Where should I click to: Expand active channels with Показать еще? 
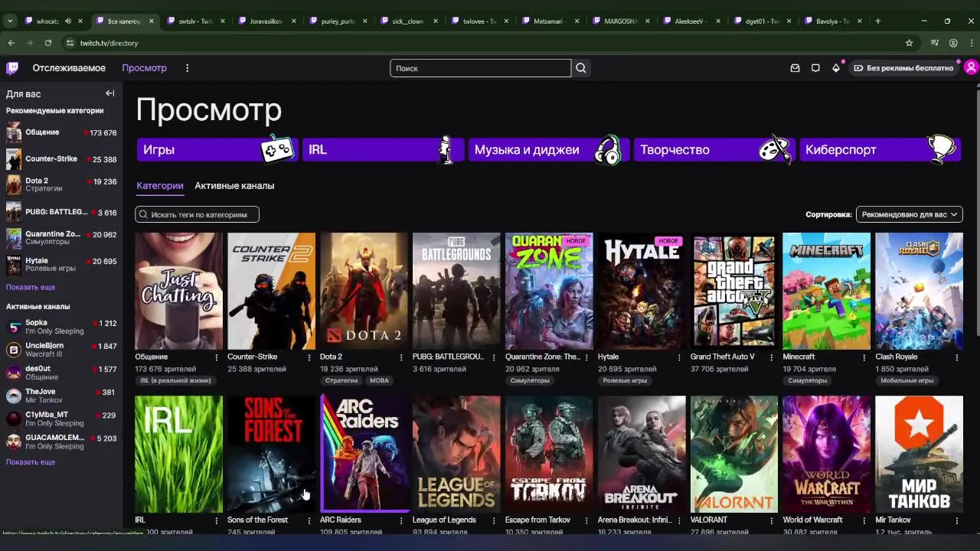[x=31, y=461]
